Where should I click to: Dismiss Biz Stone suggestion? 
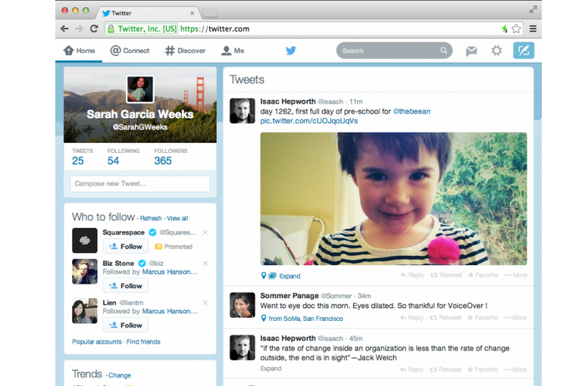(x=205, y=263)
